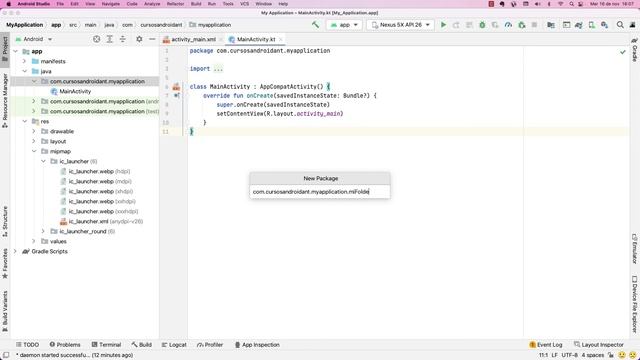Click the New Package name input field
This screenshot has width=640, height=360.
pos(320,191)
